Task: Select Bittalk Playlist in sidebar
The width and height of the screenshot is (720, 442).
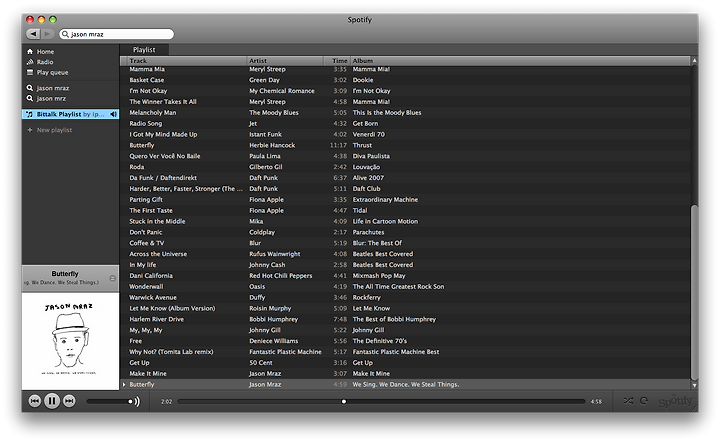Action: 70,114
